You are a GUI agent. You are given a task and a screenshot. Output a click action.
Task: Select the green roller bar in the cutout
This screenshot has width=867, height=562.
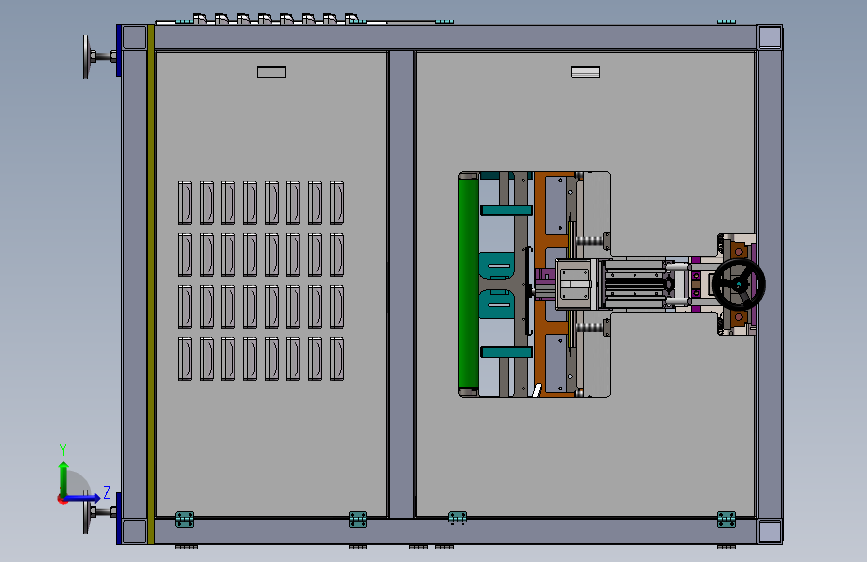[x=468, y=284]
